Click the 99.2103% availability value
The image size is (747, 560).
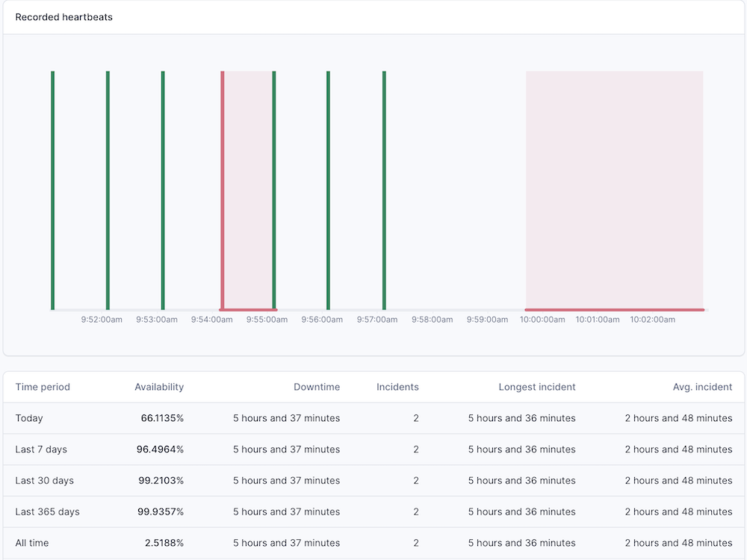161,480
